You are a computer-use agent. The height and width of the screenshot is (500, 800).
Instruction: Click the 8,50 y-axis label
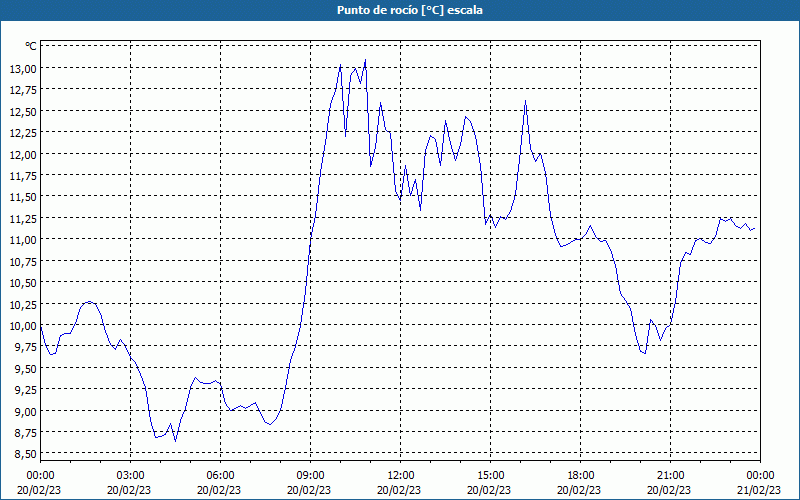[26, 454]
